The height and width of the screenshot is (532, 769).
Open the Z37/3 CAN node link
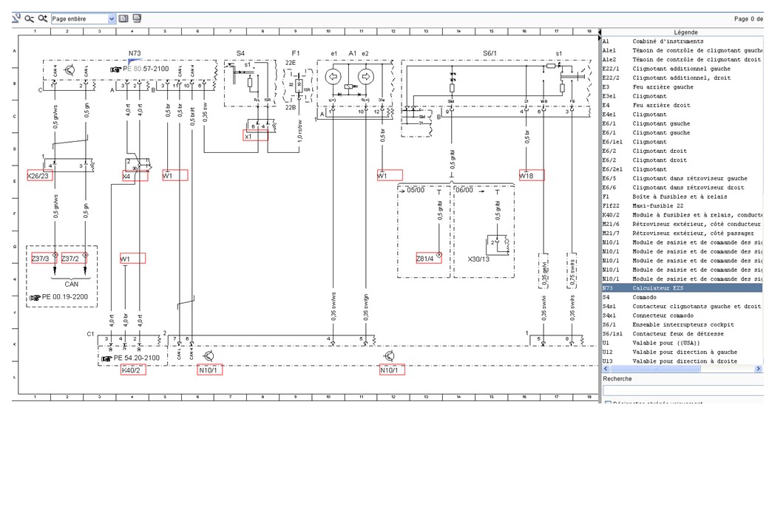click(44, 258)
